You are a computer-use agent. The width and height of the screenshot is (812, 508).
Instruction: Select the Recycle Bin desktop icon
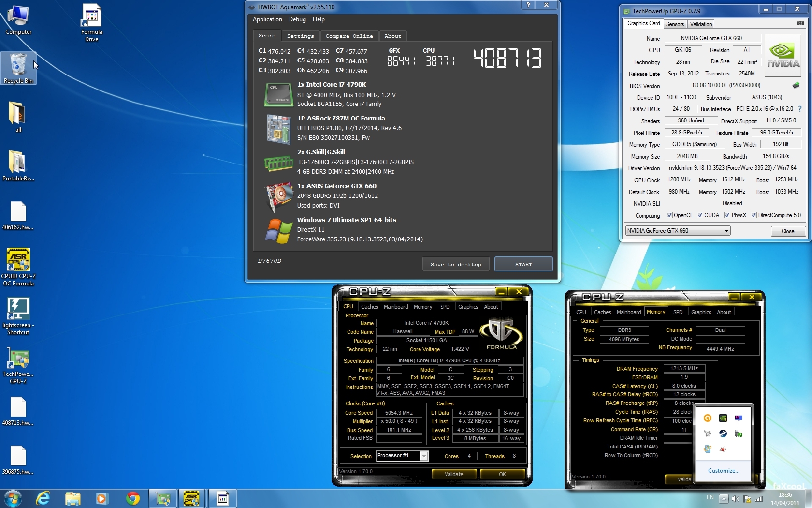pos(18,68)
